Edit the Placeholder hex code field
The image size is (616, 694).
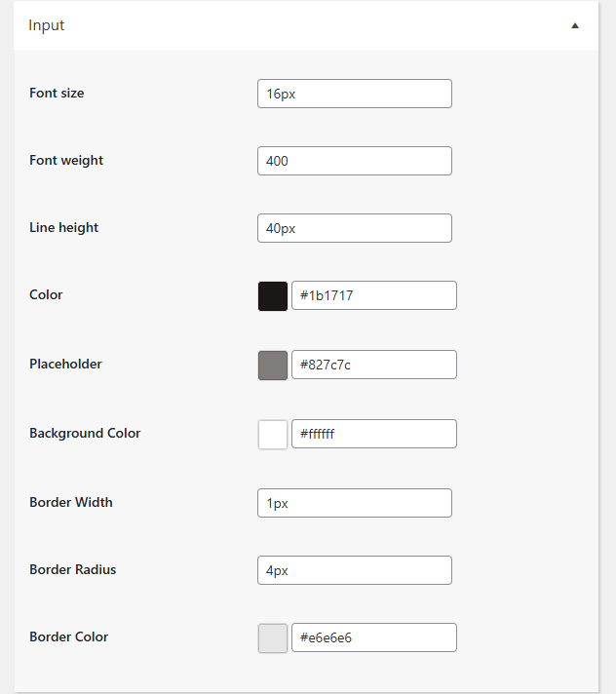[x=374, y=366]
